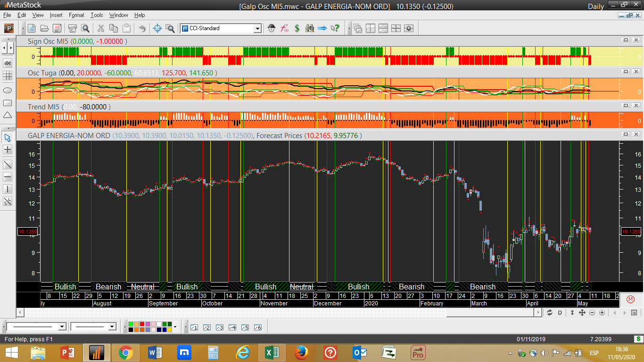Expand the first line style dropdown
644x362 pixels.
(62, 327)
